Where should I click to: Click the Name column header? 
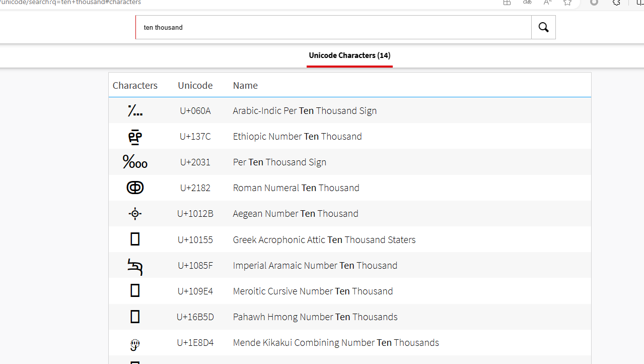click(x=245, y=85)
